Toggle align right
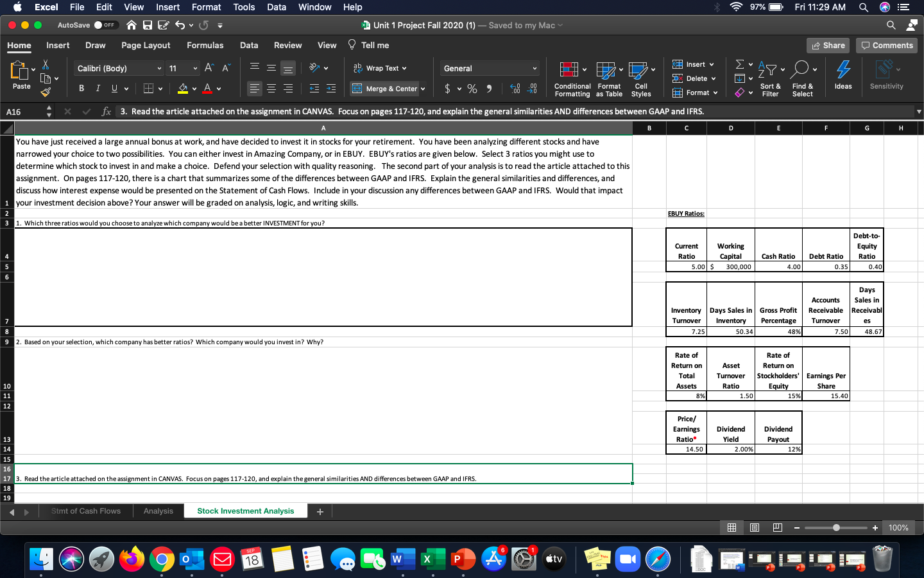Viewport: 924px width, 578px height. pyautogui.click(x=288, y=89)
